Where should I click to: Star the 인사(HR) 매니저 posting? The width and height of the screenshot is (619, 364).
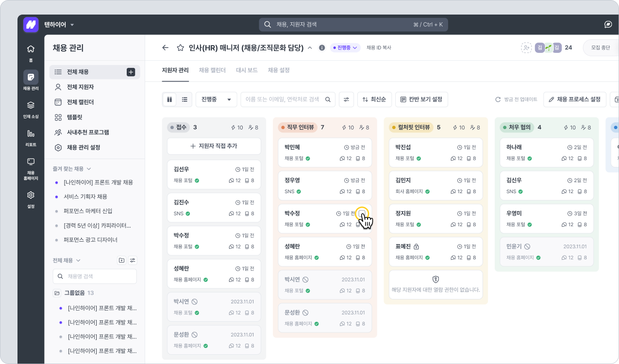pos(180,48)
